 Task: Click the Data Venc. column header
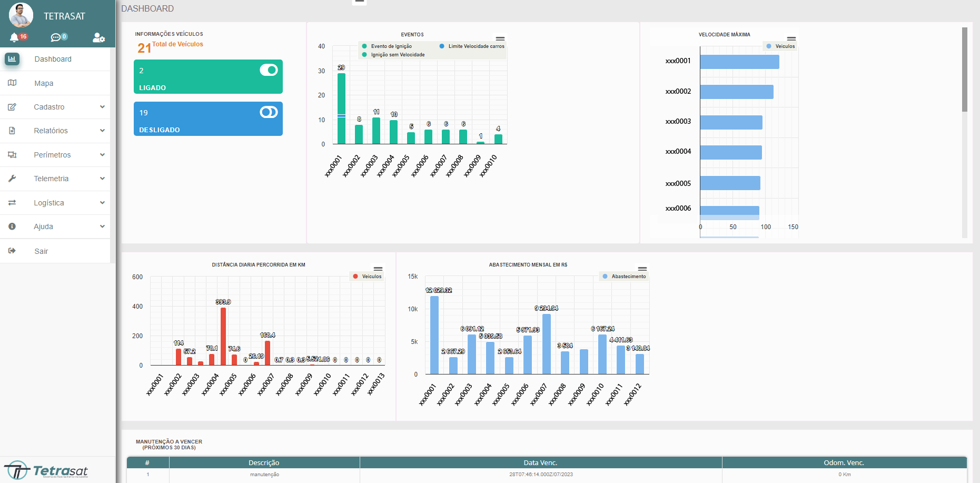540,462
